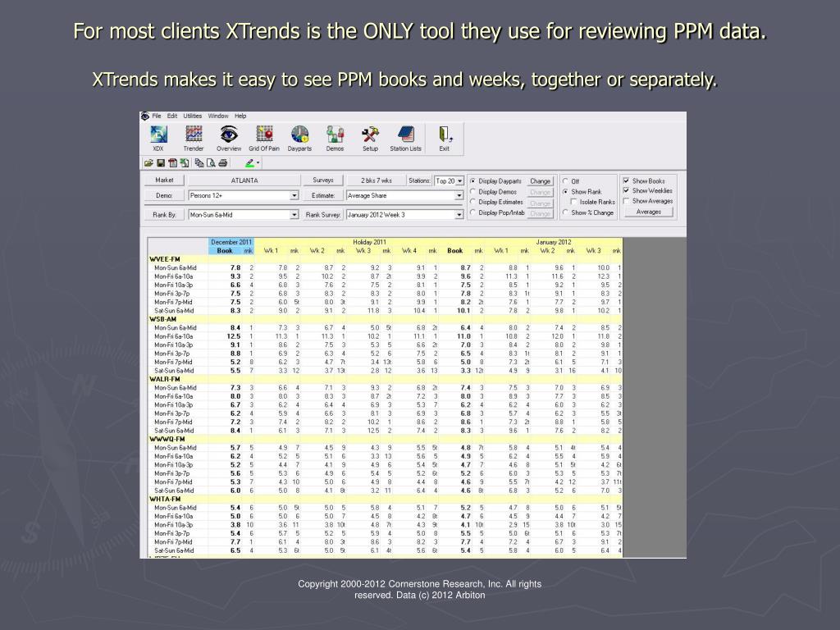The image size is (840, 630).
Task: Open the Grid Of Pain view
Action: pyautogui.click(x=264, y=138)
